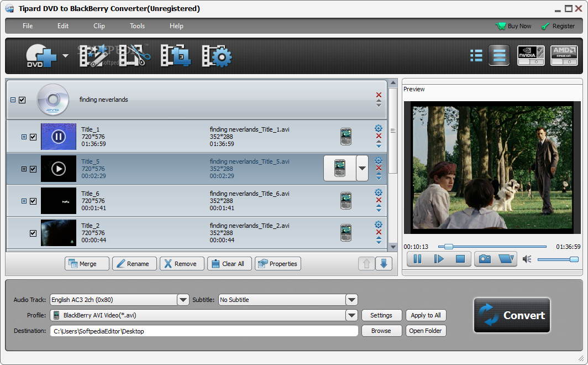This screenshot has height=365, width=588.
Task: Open the Clip menu
Action: click(x=99, y=26)
